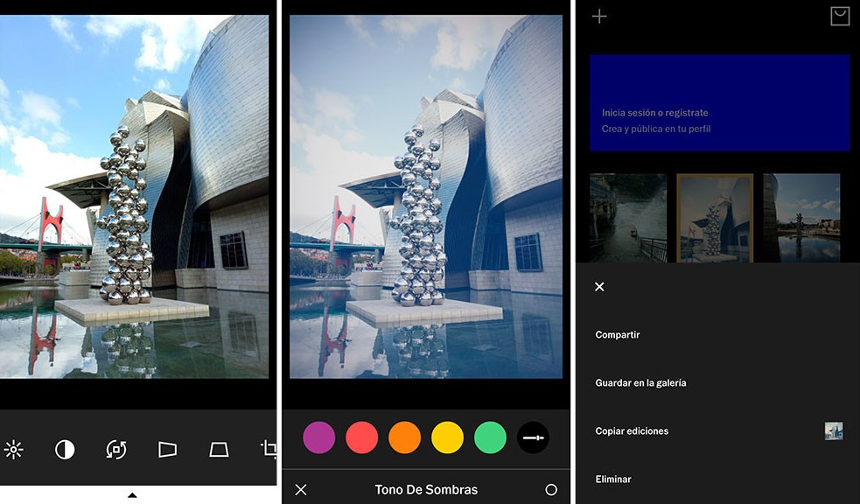Image resolution: width=860 pixels, height=504 pixels.
Task: Tap the Inicia sesión o regístrate banner
Action: [x=719, y=103]
